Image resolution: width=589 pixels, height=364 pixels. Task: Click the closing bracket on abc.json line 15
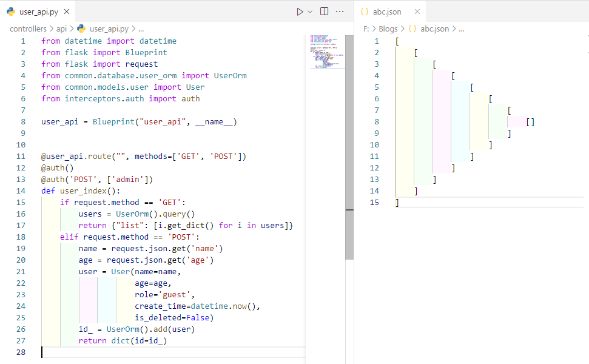[397, 203]
